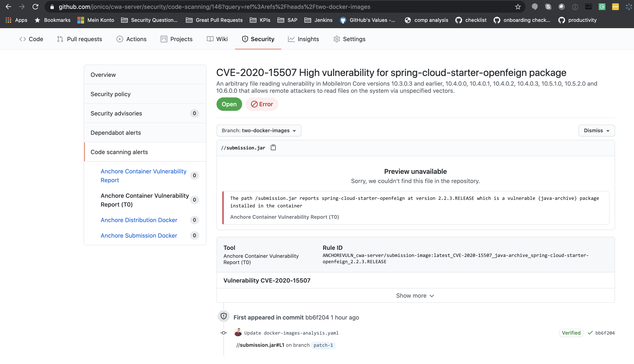
Task: Open the Dismiss dropdown
Action: 596,131
